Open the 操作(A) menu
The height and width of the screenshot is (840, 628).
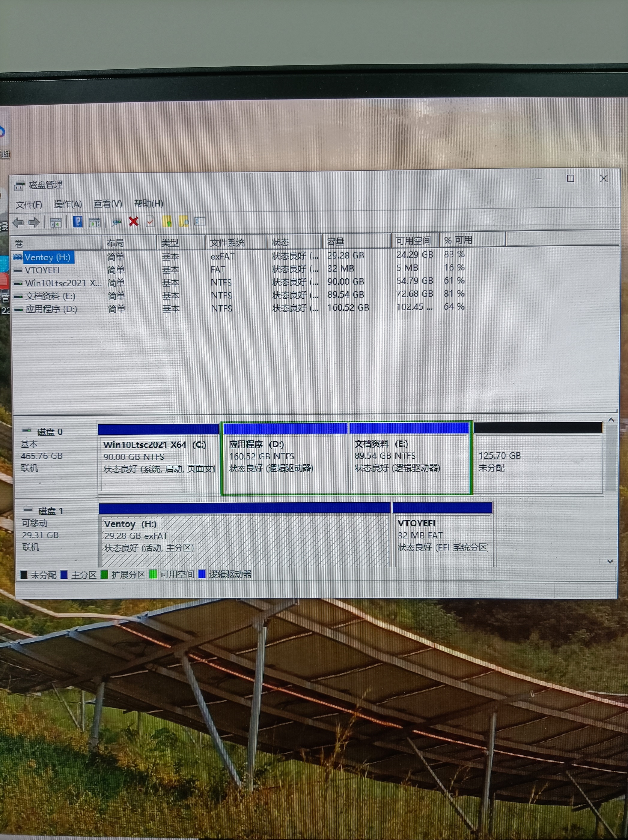tap(68, 204)
